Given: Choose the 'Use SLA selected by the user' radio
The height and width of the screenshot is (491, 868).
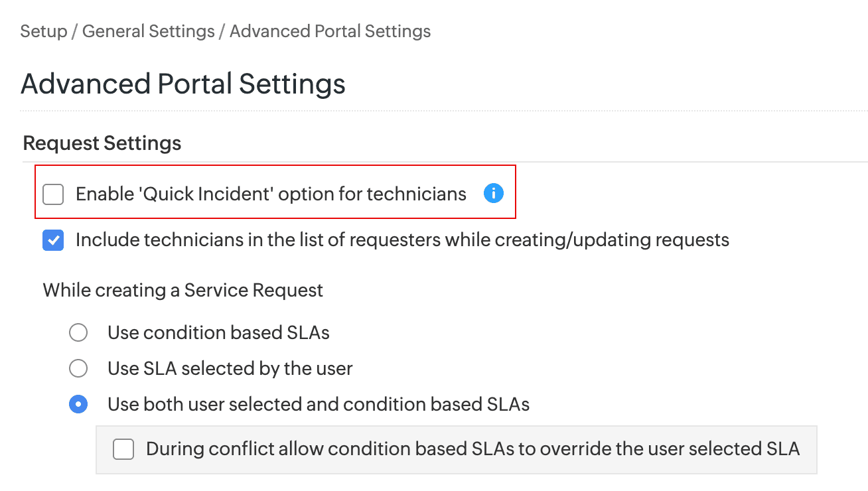Looking at the screenshot, I should pyautogui.click(x=78, y=368).
